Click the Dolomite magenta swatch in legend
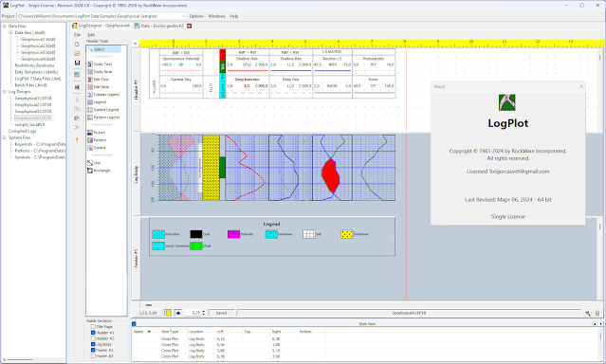Screen dimensions: 606x364 (x=233, y=234)
